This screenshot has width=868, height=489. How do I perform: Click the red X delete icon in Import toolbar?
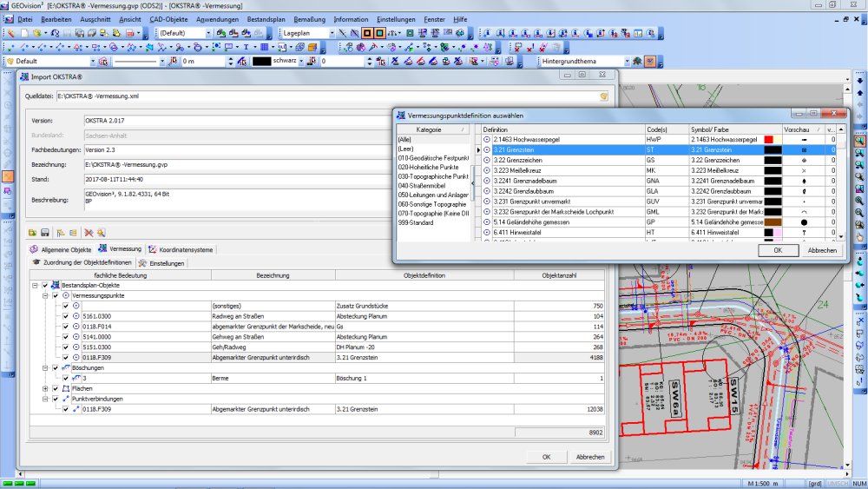pyautogui.click(x=89, y=233)
